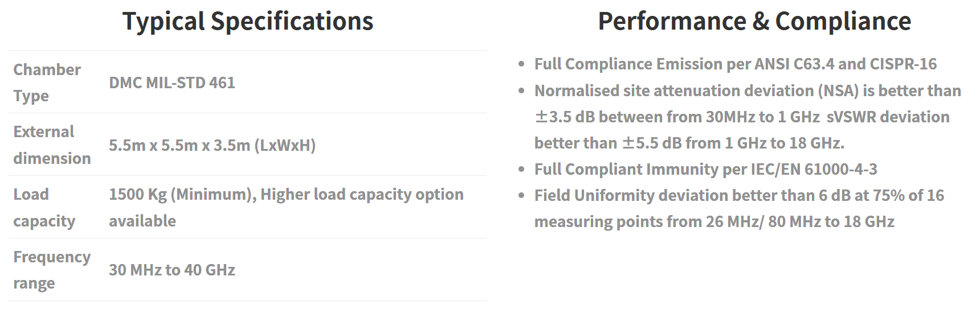The height and width of the screenshot is (313, 980).
Task: Click the Performance & Compliance heading
Action: click(754, 22)
